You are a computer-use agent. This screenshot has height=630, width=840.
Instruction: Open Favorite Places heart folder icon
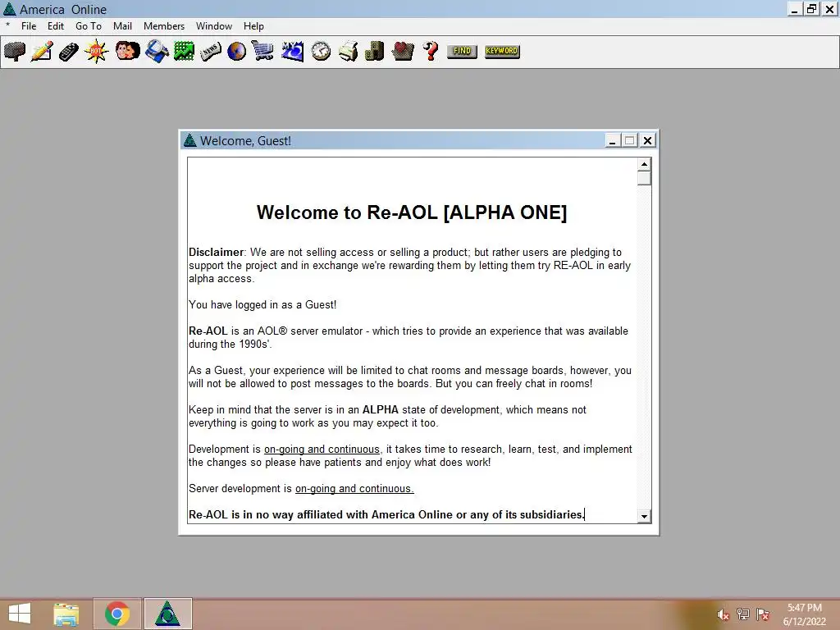[403, 52]
